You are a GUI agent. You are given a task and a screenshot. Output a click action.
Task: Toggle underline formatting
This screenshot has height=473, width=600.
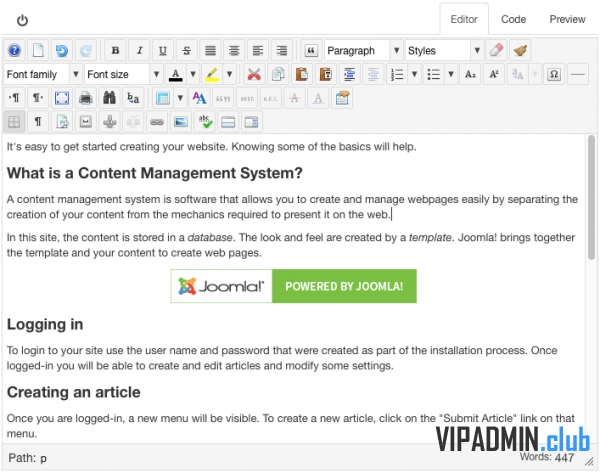pos(163,50)
